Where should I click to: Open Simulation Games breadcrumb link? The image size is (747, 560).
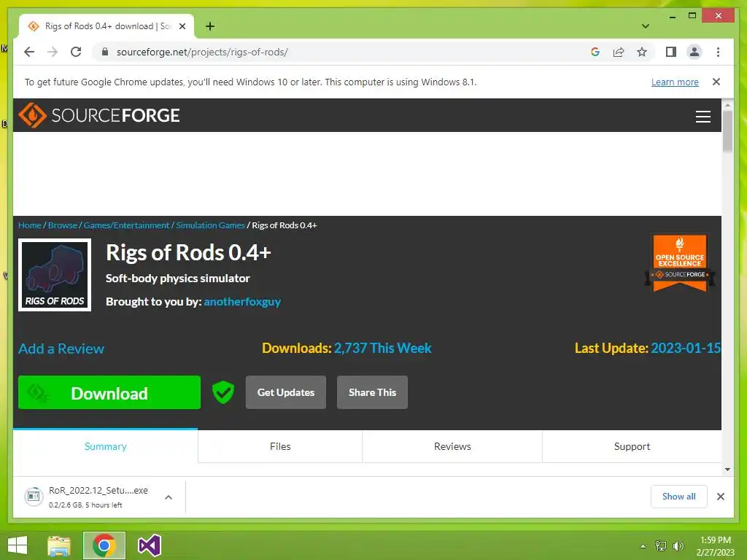pyautogui.click(x=210, y=225)
